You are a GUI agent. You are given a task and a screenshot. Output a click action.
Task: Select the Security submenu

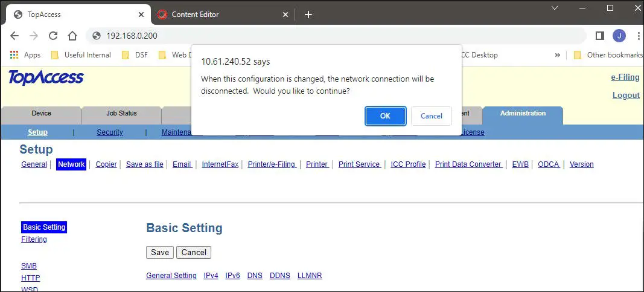coord(110,132)
